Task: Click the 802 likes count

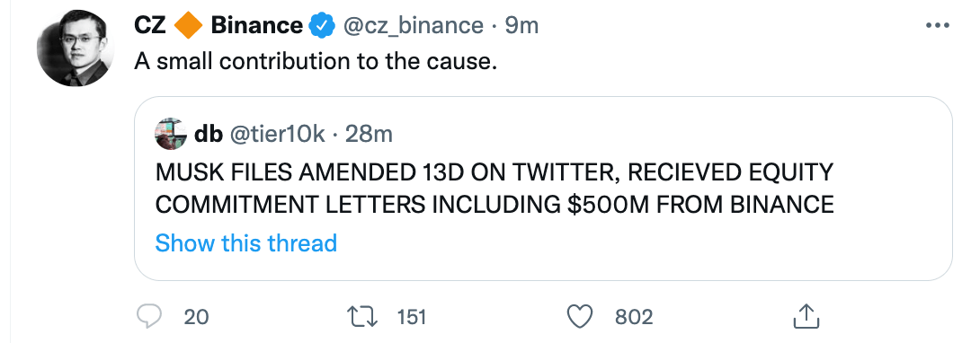Action: tap(634, 317)
